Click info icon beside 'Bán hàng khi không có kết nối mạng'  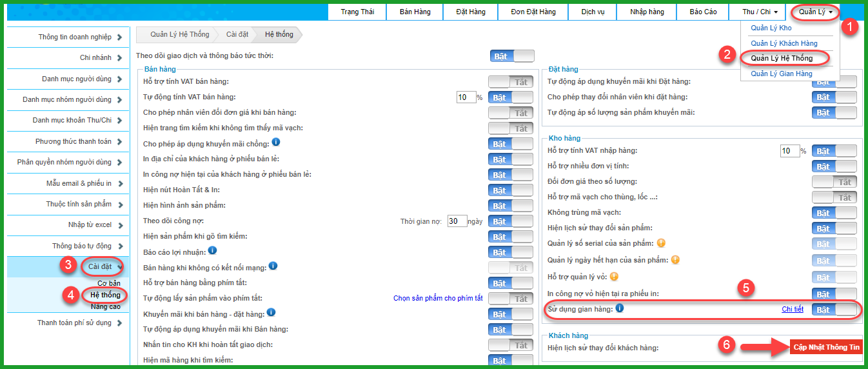273,266
